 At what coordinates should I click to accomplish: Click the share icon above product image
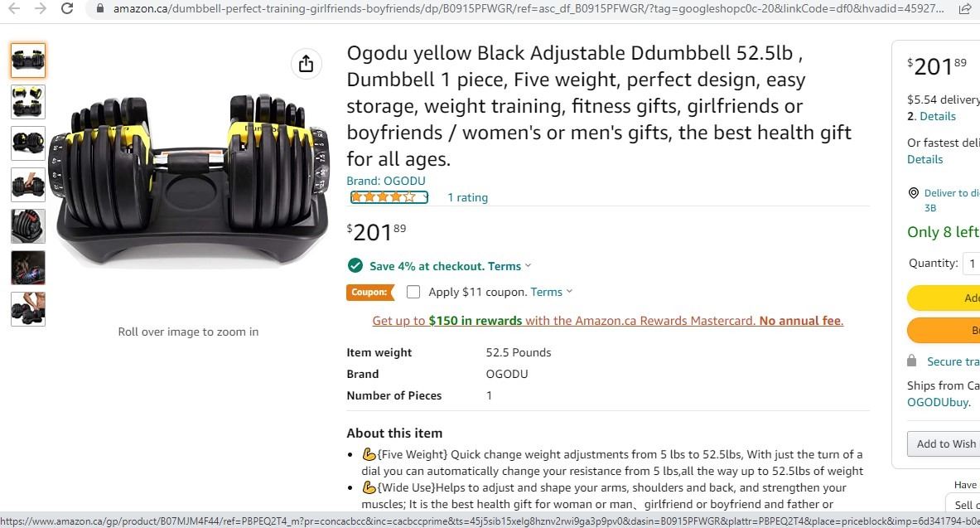306,64
